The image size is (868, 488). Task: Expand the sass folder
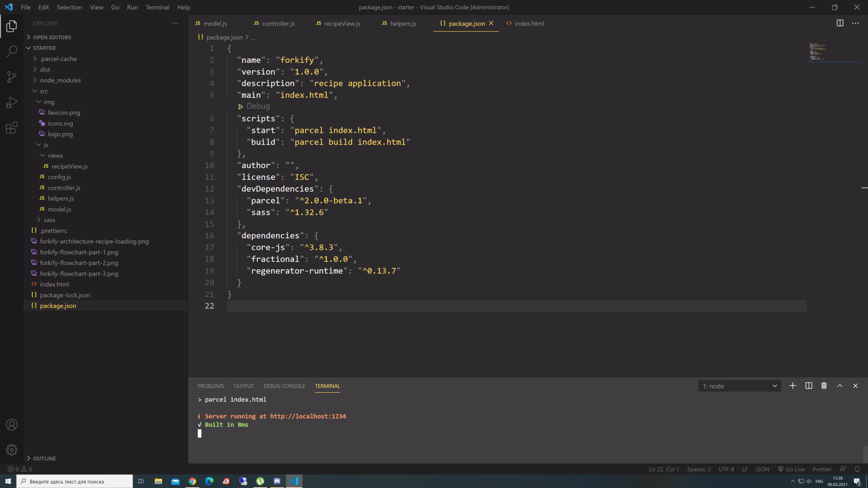[49, 220]
